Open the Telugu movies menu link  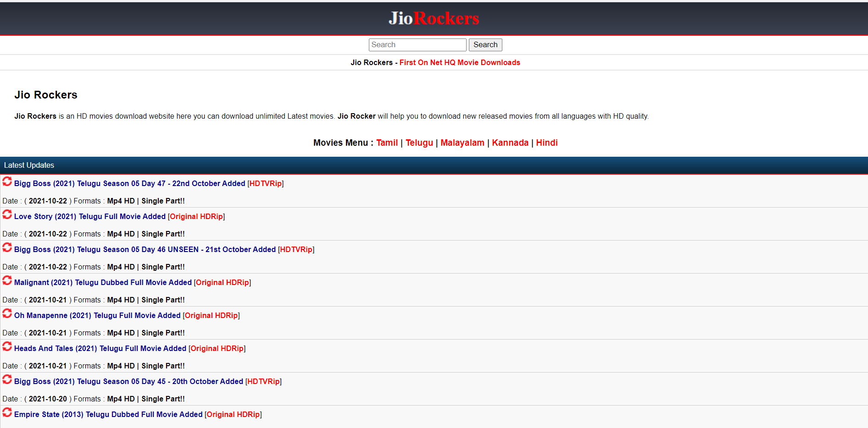419,143
